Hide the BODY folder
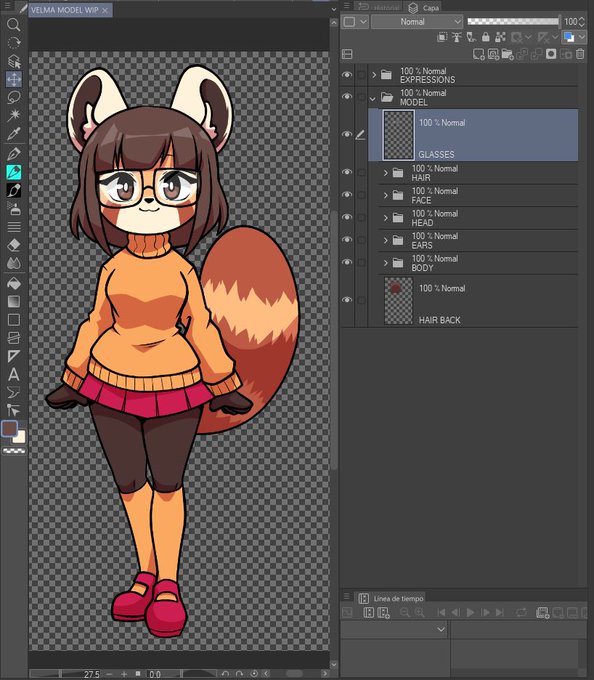This screenshot has height=680, width=594. click(x=346, y=262)
